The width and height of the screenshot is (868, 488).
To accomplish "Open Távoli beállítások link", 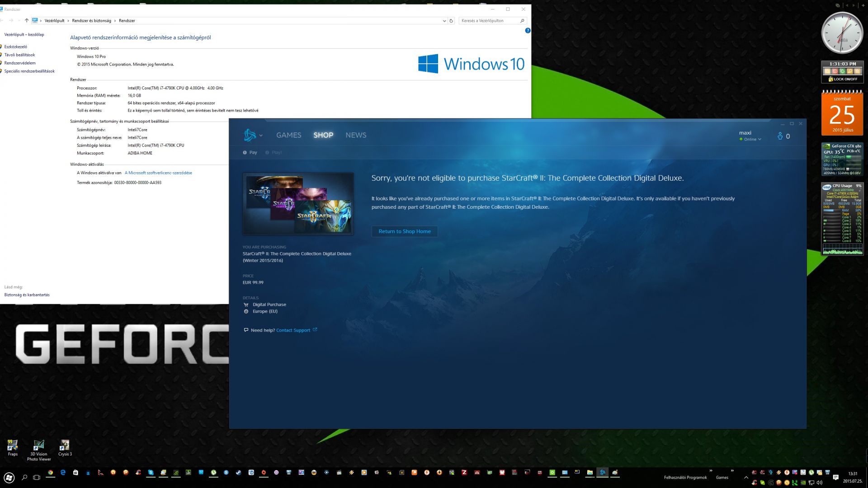I will [x=19, y=55].
